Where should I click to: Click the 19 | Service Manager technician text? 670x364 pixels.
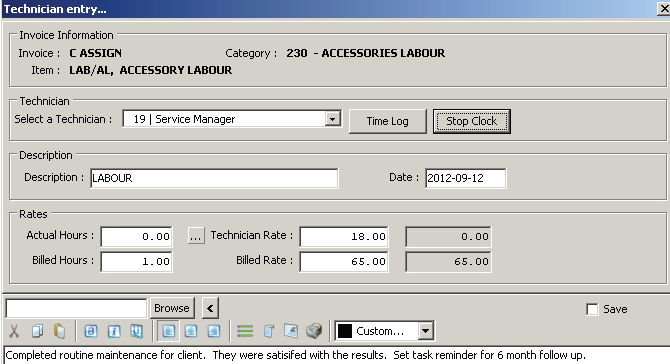[184, 119]
